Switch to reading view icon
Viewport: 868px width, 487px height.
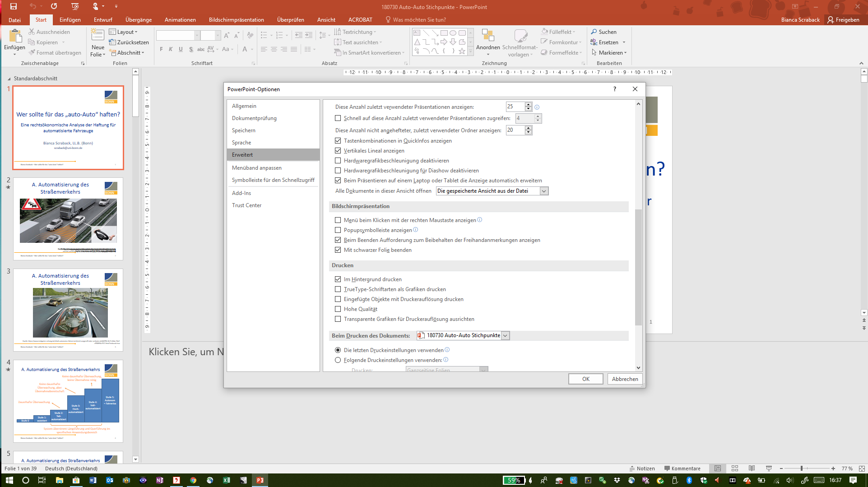752,468
